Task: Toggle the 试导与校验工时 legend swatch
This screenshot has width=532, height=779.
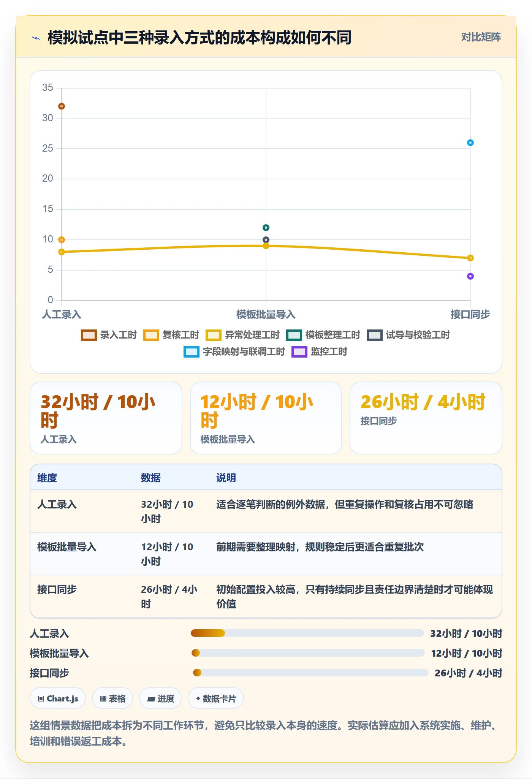Action: click(x=375, y=335)
